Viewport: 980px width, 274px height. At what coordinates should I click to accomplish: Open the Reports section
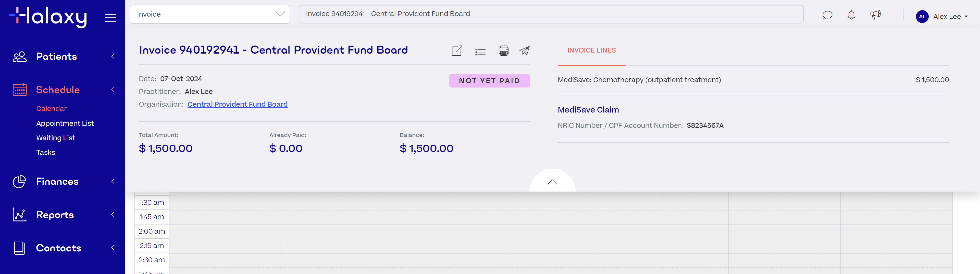tap(55, 215)
